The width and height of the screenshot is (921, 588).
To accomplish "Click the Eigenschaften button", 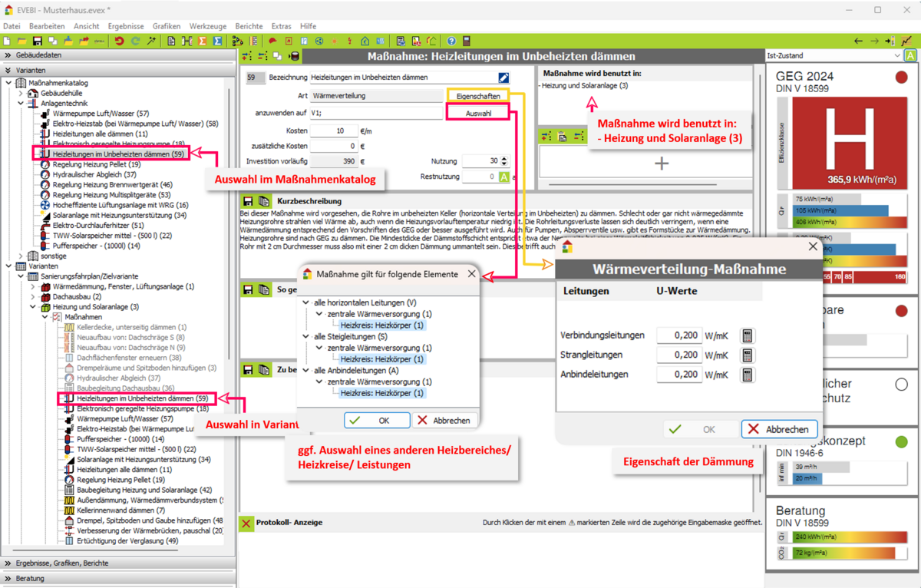I will [x=477, y=96].
